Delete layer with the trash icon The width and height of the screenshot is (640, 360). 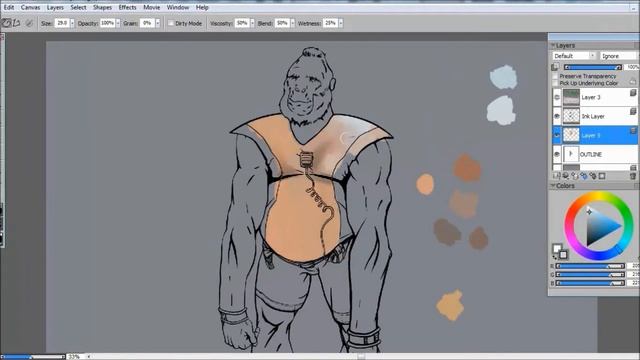pos(633,176)
